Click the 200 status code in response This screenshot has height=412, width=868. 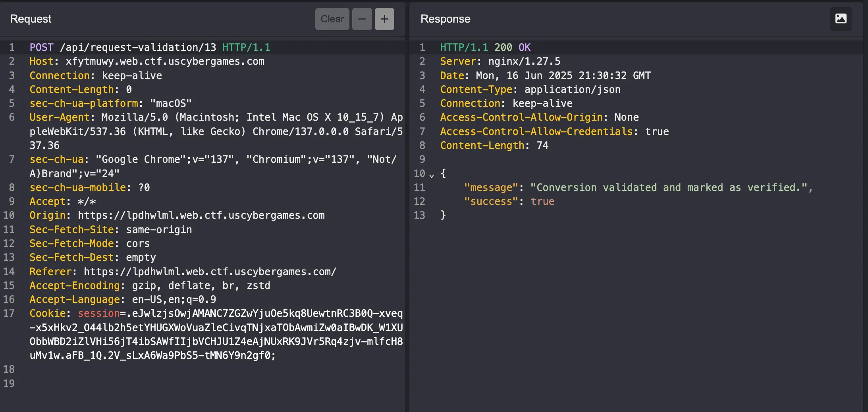pos(503,47)
